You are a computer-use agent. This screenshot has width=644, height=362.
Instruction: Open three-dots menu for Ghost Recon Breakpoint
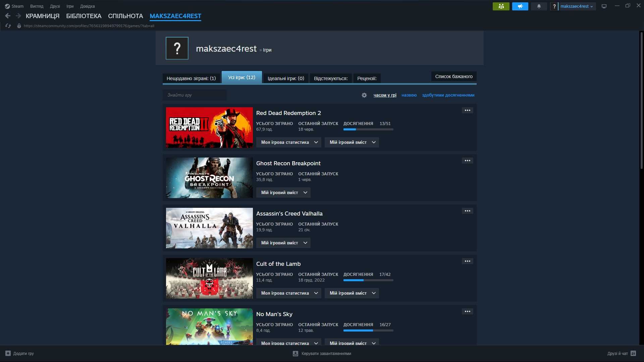coord(467,161)
